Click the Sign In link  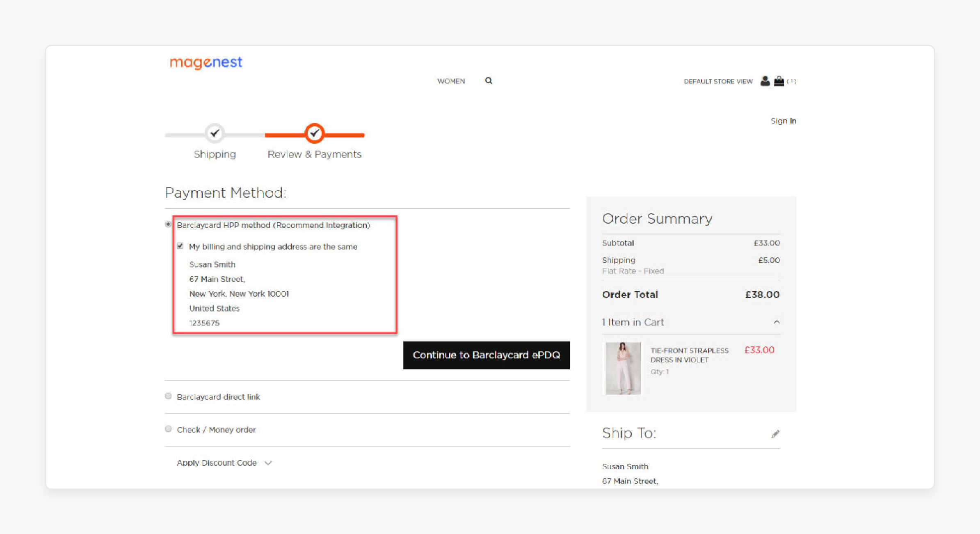point(783,121)
